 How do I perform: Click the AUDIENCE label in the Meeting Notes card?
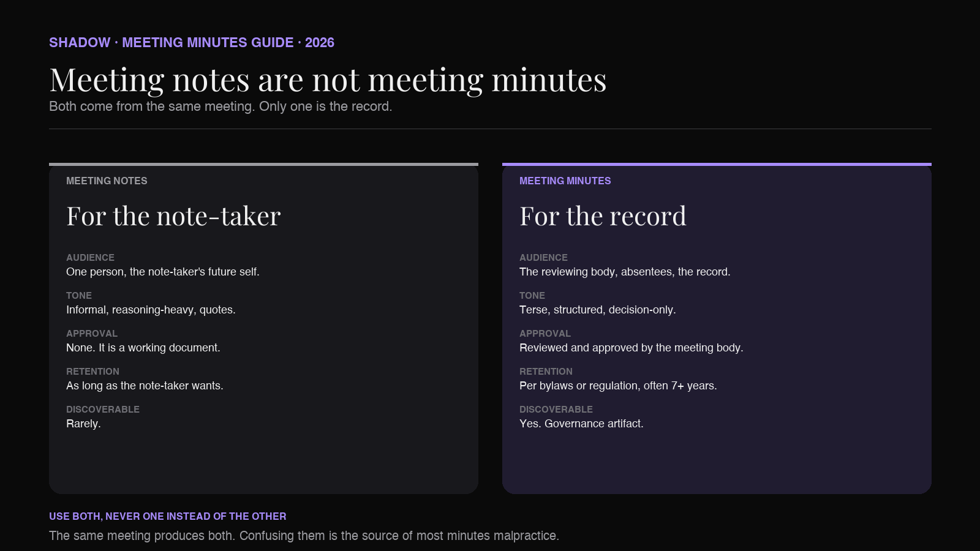pyautogui.click(x=90, y=258)
